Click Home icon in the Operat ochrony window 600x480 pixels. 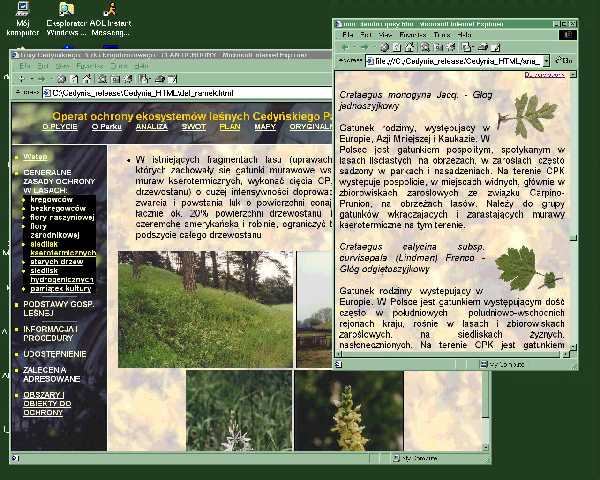coord(87,79)
